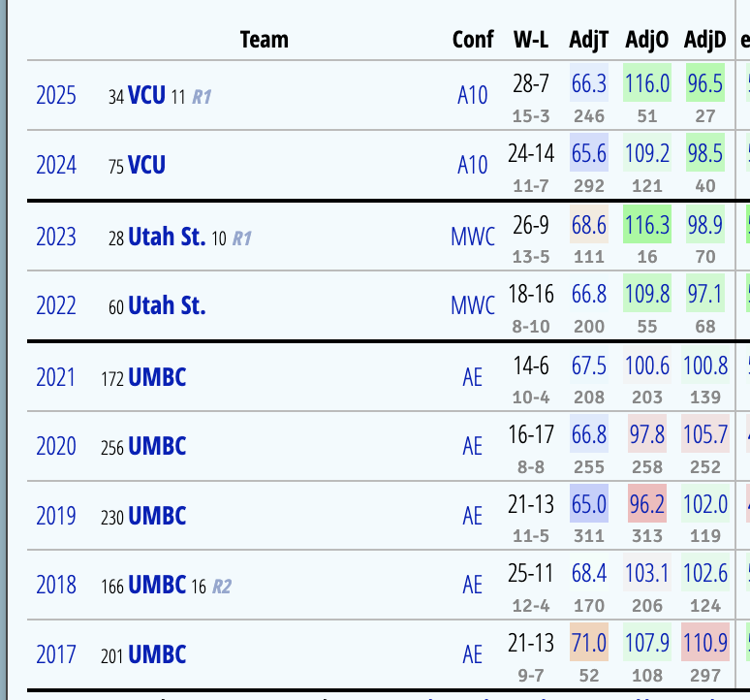Image resolution: width=750 pixels, height=700 pixels.
Task: Open the 2021 season link
Action: tap(55, 376)
